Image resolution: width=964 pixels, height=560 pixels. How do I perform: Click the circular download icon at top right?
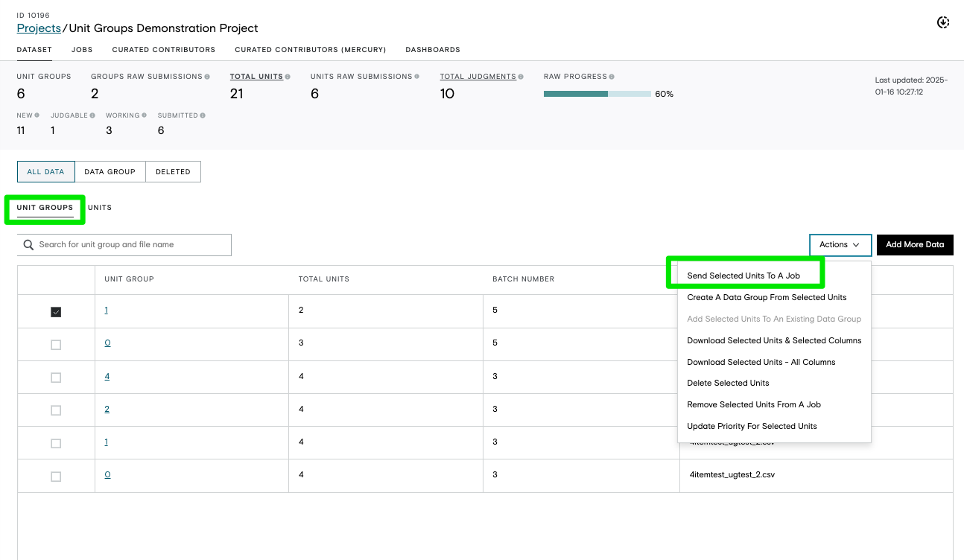click(942, 22)
